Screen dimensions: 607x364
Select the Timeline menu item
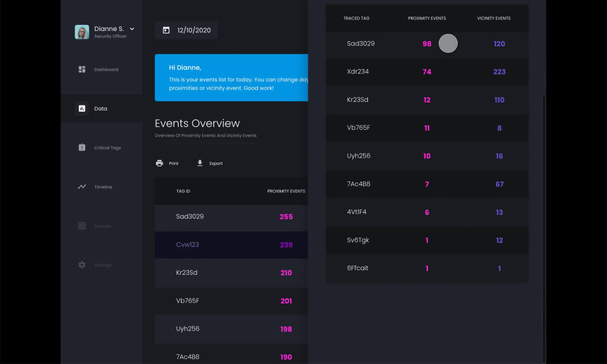(103, 187)
